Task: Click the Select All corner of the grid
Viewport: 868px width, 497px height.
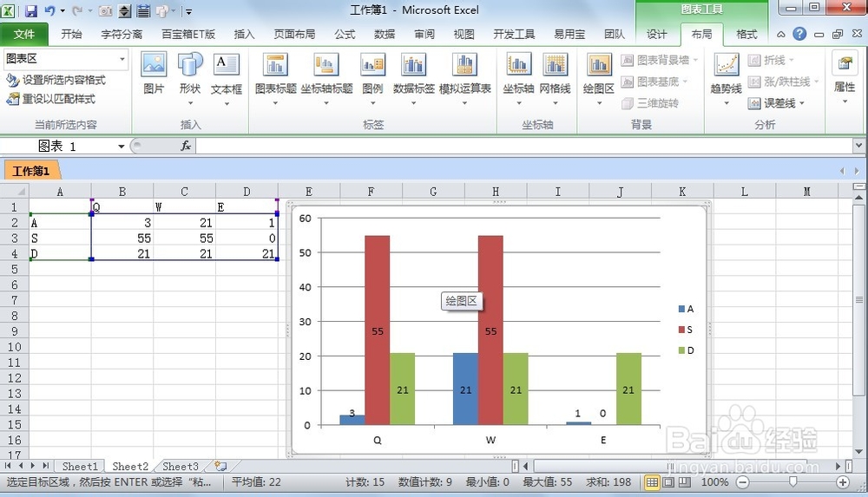Action: click(15, 192)
